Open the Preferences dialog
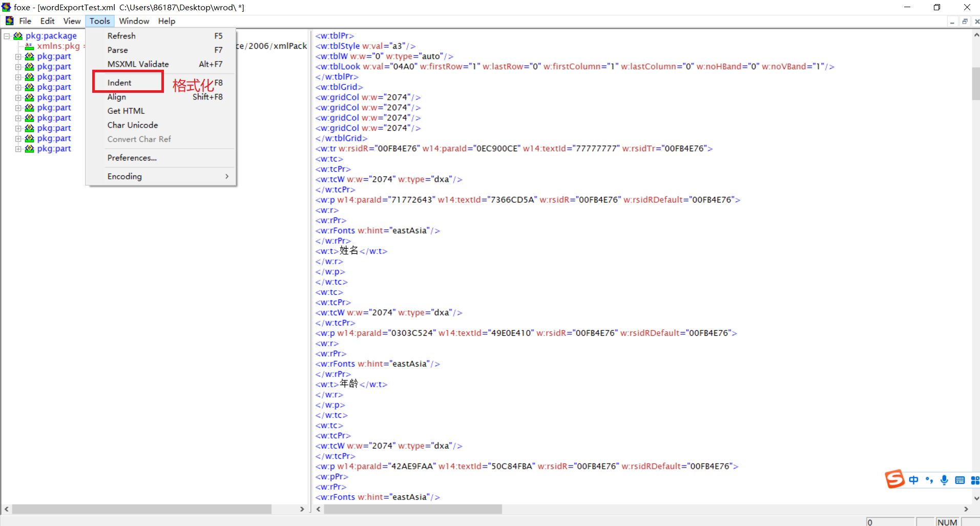The image size is (980, 526). click(x=132, y=157)
